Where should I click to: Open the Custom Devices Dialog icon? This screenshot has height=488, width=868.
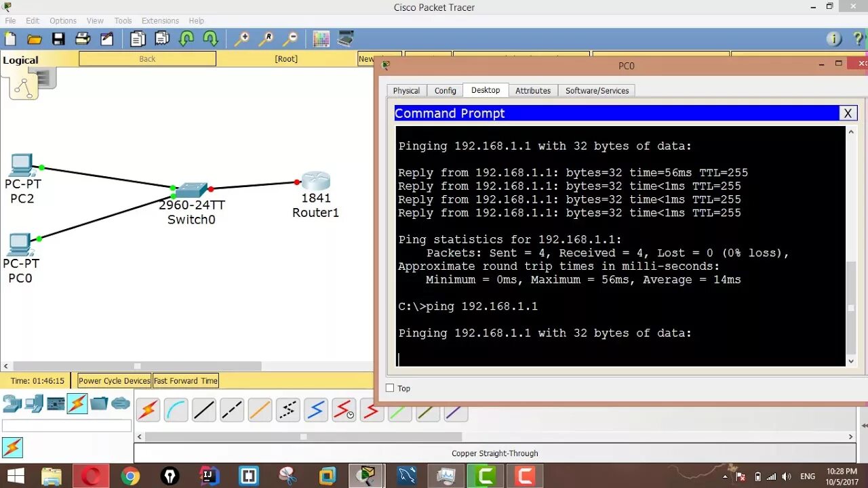click(346, 39)
